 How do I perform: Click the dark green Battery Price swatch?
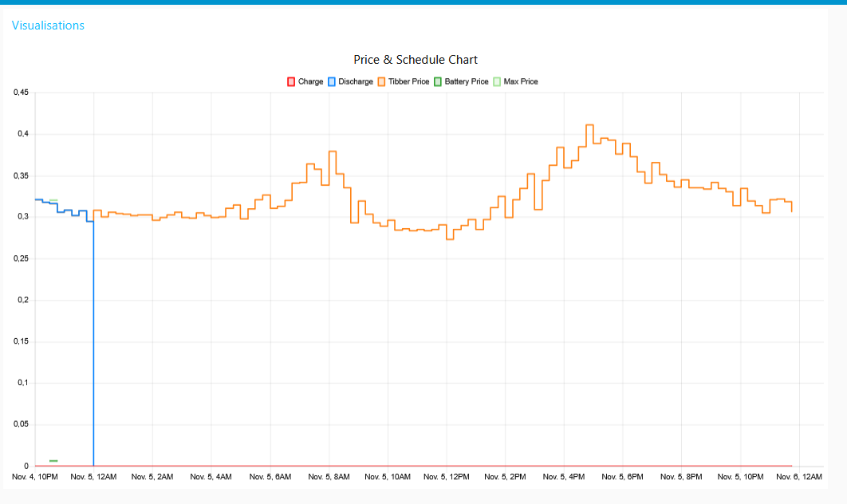(x=437, y=81)
